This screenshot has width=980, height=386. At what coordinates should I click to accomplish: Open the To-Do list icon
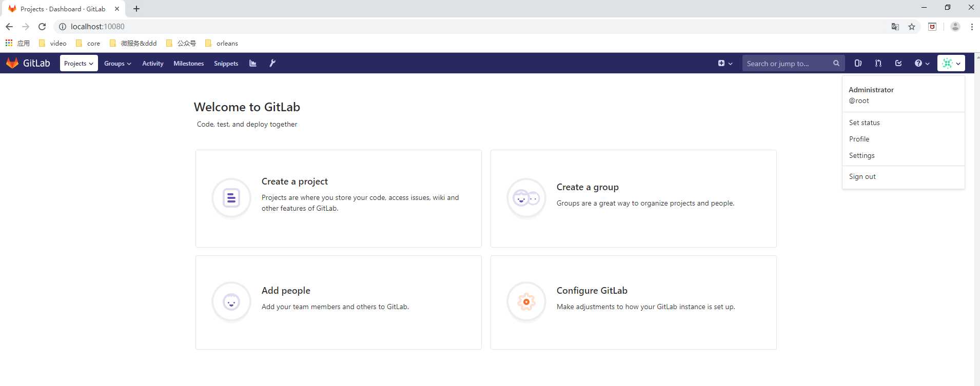[898, 63]
